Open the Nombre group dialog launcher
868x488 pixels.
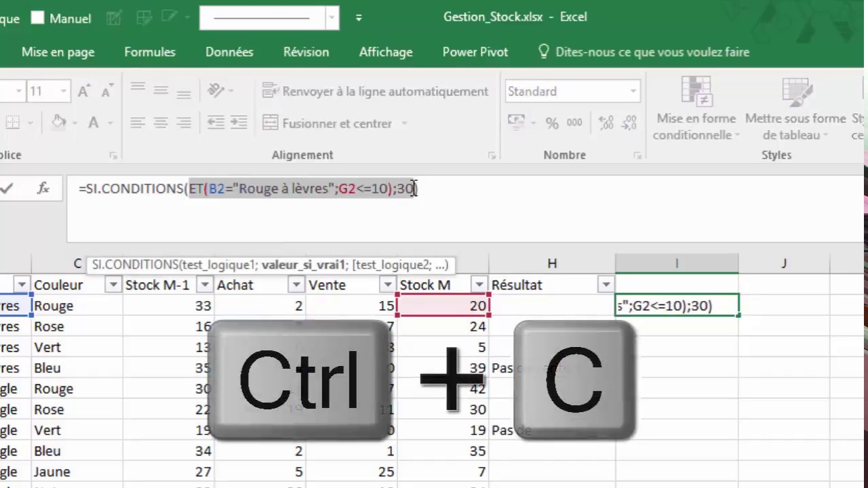tap(637, 156)
